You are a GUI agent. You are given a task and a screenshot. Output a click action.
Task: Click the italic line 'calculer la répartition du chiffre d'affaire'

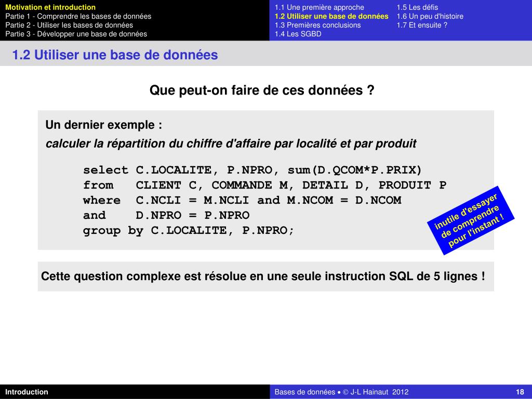coord(231,143)
